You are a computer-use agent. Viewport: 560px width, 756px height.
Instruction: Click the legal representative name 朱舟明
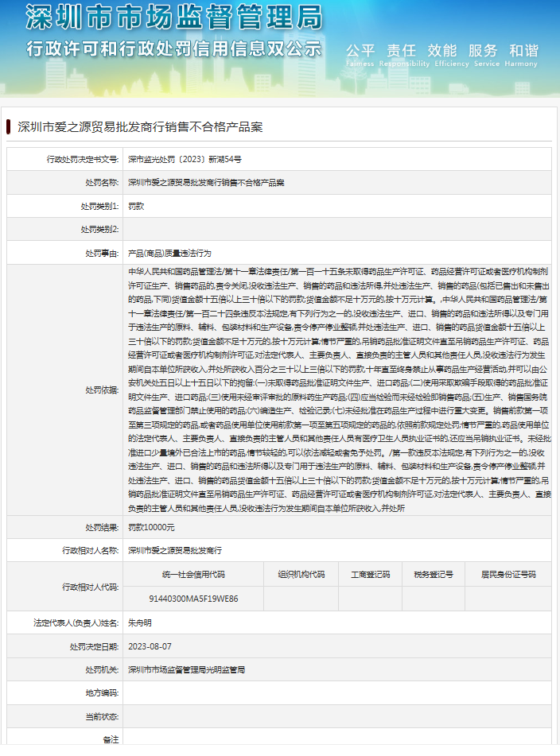(x=140, y=622)
